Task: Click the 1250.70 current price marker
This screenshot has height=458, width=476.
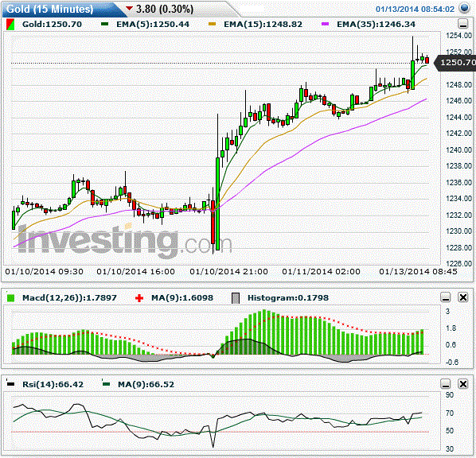Action: tap(456, 63)
